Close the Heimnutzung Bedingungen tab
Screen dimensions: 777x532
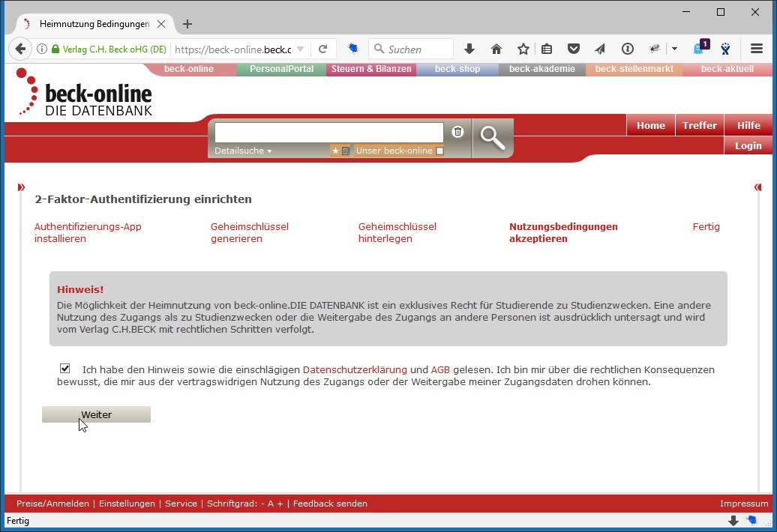click(161, 24)
